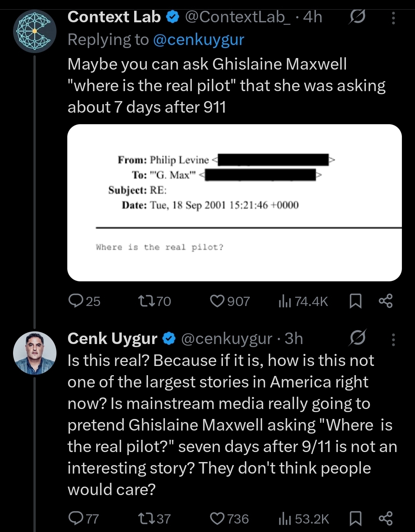Screen dimensions: 415x532
Task: Open more options for Context Lab post
Action: [393, 18]
